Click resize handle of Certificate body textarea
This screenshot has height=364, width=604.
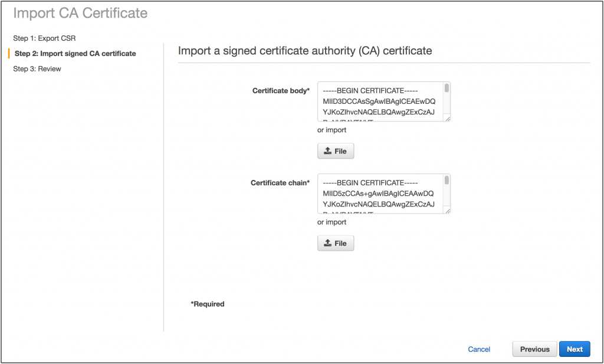[x=447, y=119]
